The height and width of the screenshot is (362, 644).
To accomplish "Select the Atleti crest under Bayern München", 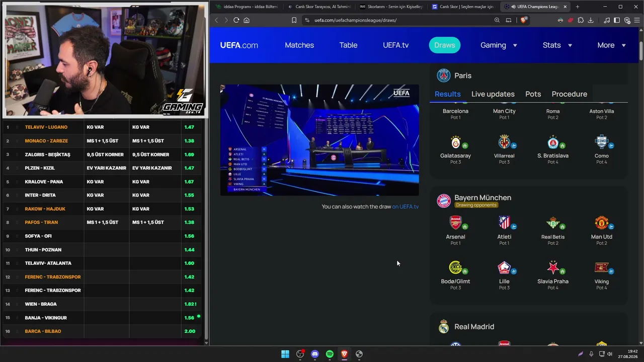I will (504, 223).
